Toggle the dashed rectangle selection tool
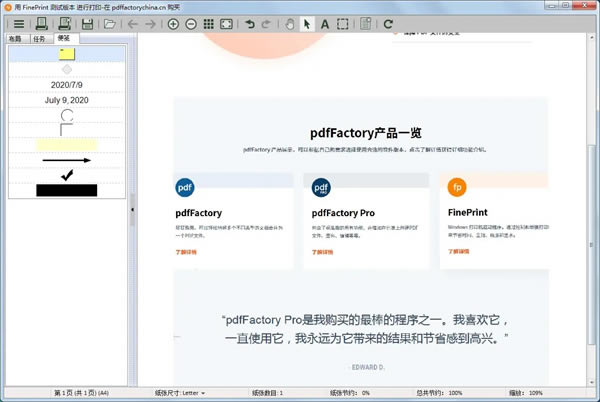Image resolution: width=600 pixels, height=402 pixels. tap(342, 23)
